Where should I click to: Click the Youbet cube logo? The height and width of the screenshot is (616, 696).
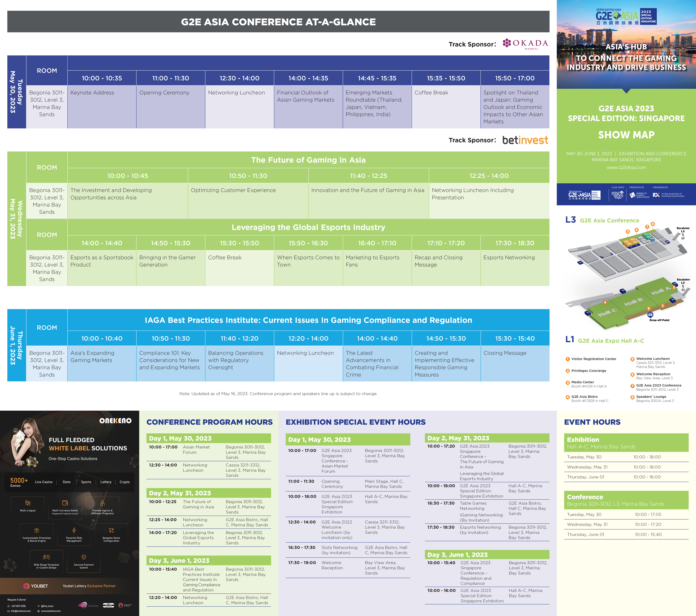[x=26, y=586]
